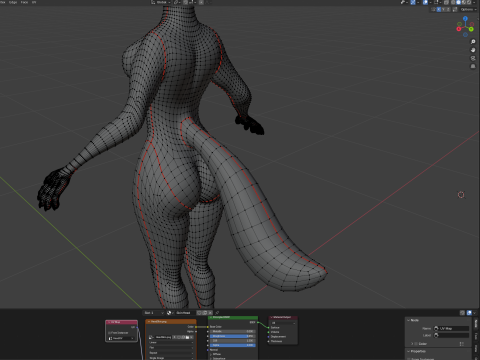This screenshot has height=360, width=480.
Task: Open the pivot point selector
Action: 177,2
